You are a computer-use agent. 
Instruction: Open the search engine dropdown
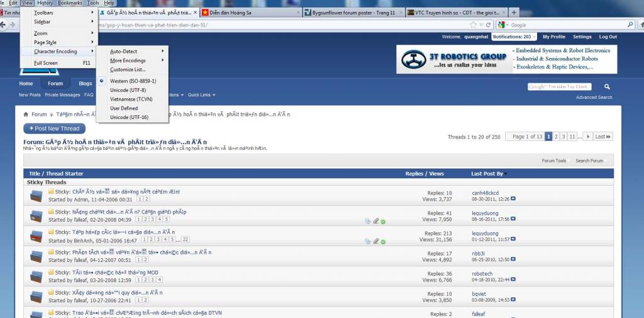pyautogui.click(x=501, y=25)
